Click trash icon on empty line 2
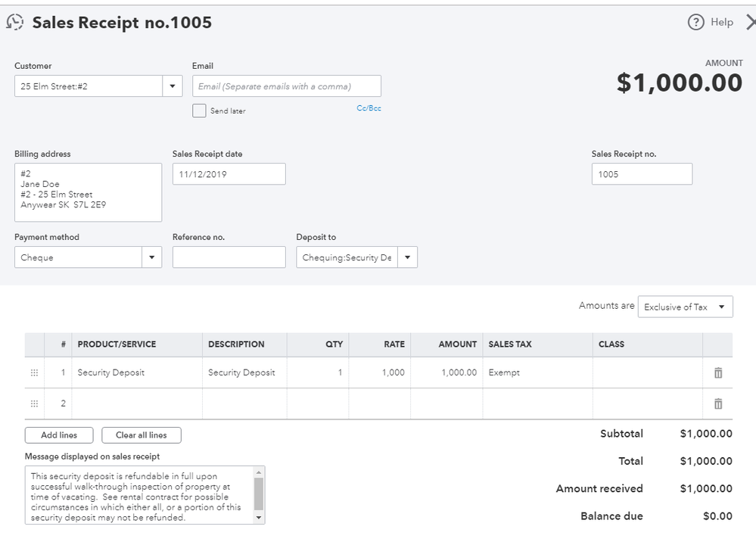 (x=718, y=403)
